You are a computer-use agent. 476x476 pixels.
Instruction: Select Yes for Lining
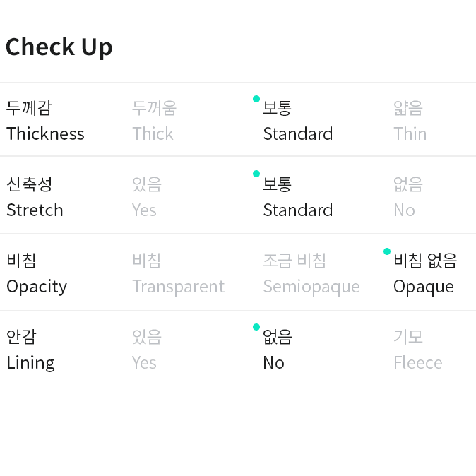click(x=146, y=350)
